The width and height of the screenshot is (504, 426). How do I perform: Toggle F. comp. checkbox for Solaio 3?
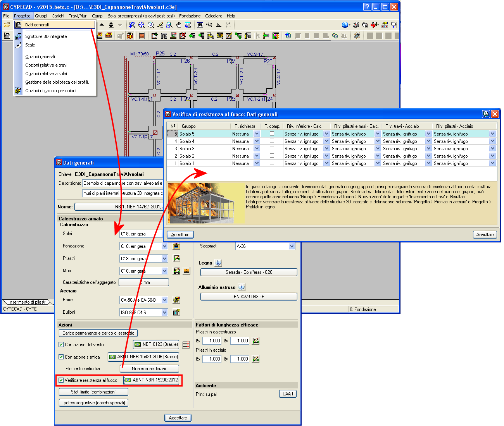[x=272, y=148]
